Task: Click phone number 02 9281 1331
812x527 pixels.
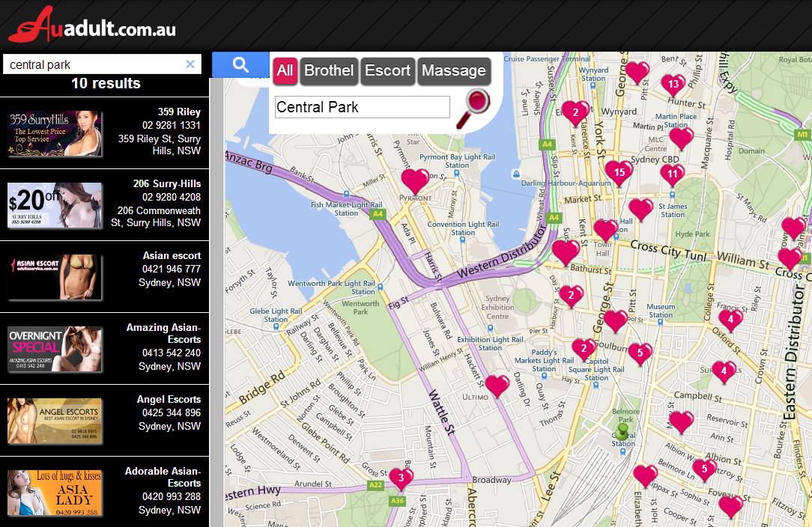Action: click(x=172, y=125)
